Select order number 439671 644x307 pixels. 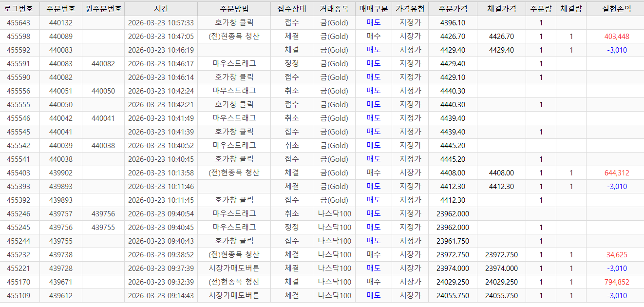tap(61, 282)
